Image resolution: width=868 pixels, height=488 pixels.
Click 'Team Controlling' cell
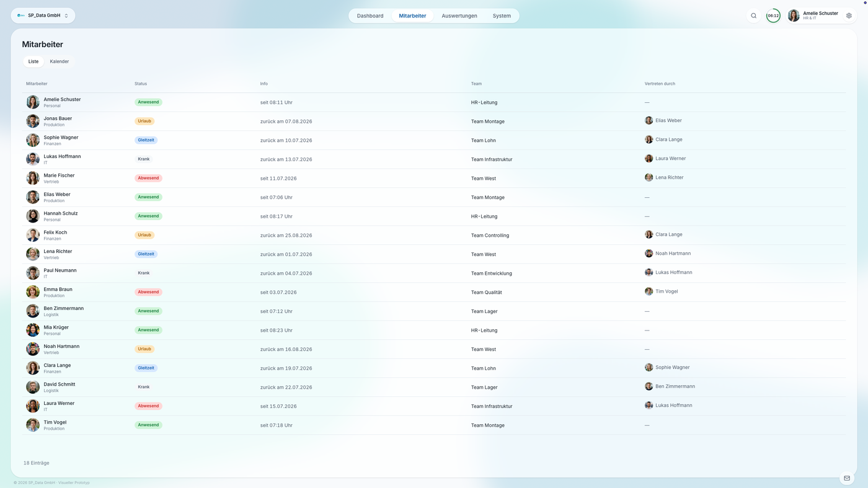point(490,236)
